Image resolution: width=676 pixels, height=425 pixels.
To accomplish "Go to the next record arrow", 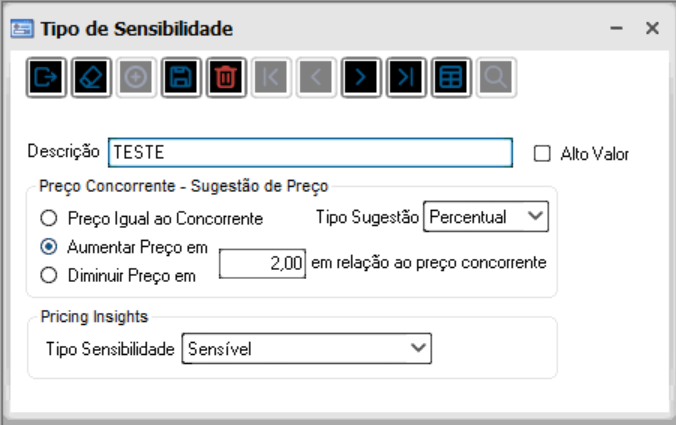I will point(360,77).
